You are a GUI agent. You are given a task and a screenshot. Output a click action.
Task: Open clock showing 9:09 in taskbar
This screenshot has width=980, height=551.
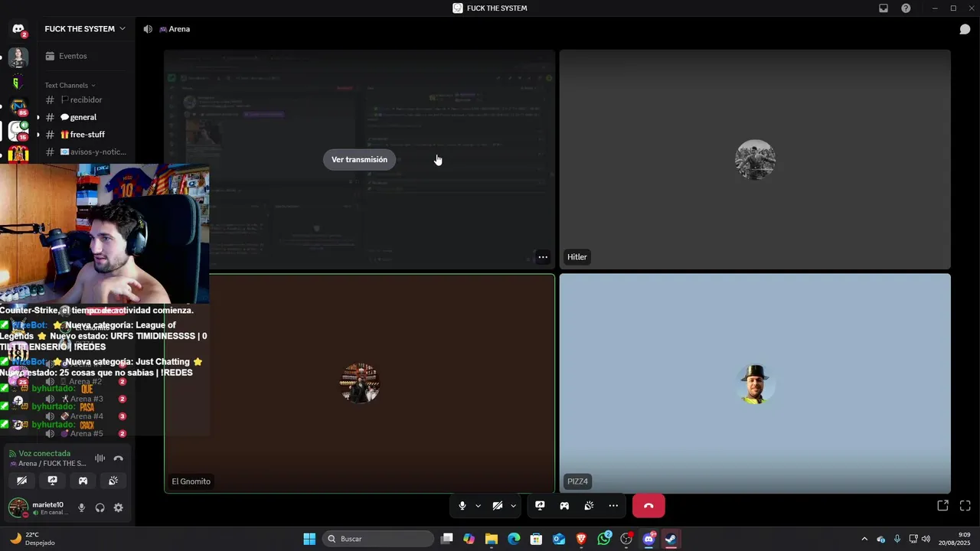click(x=956, y=539)
